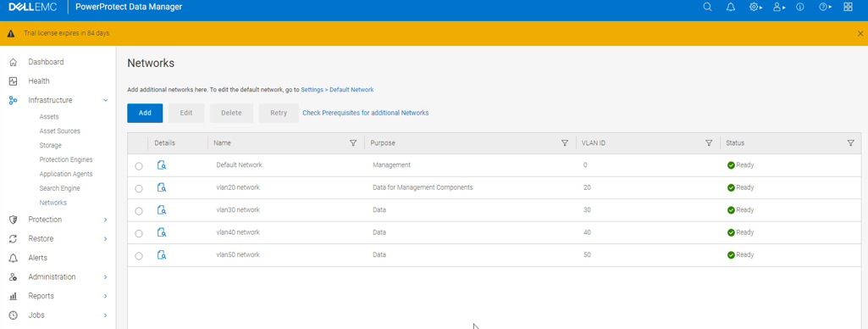Screen dimensions: 868x329
Task: Select the vlan20 network radio button
Action: point(138,188)
